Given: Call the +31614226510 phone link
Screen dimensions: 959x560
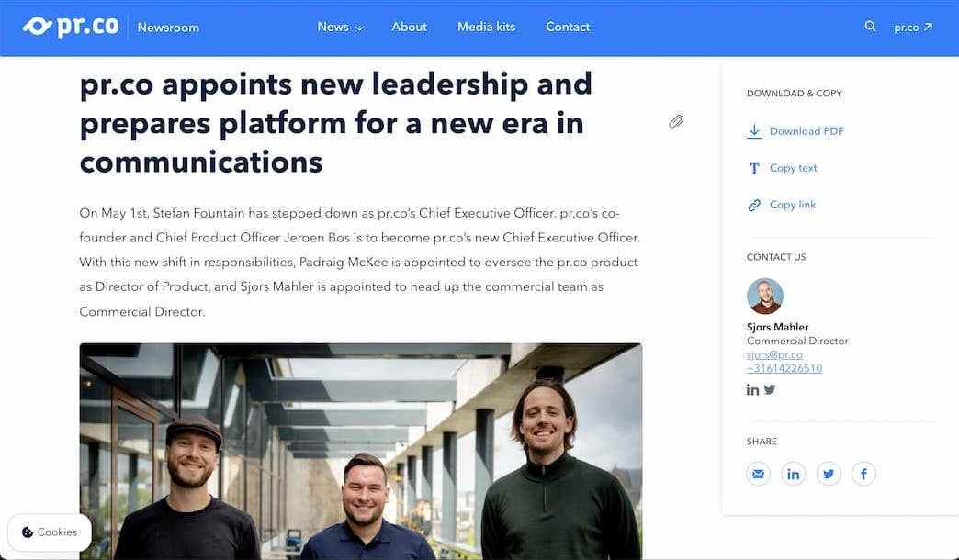Looking at the screenshot, I should [x=784, y=368].
